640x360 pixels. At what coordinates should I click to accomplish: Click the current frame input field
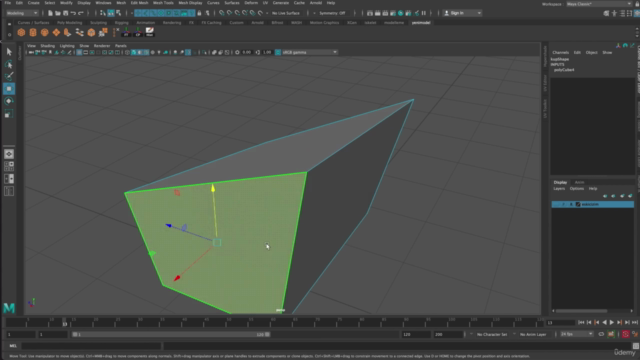pos(561,322)
